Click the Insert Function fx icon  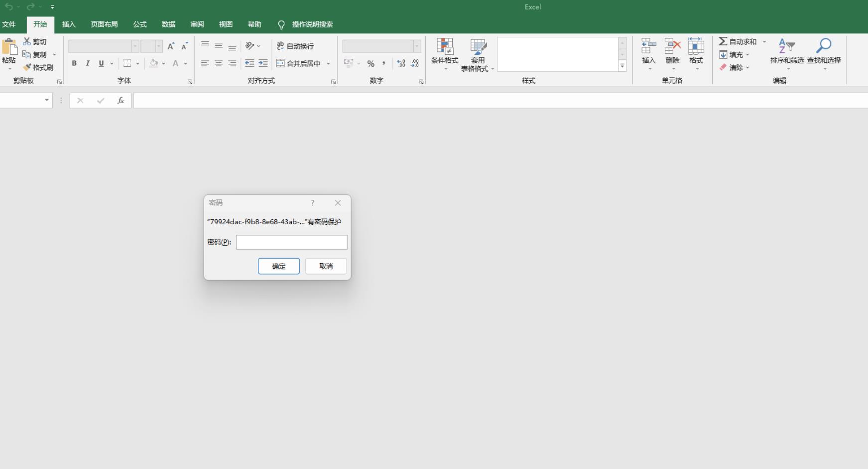(x=120, y=100)
